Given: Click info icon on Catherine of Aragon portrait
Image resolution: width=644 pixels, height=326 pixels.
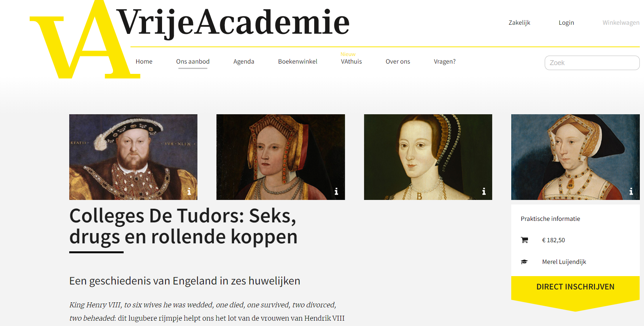Looking at the screenshot, I should [x=336, y=191].
